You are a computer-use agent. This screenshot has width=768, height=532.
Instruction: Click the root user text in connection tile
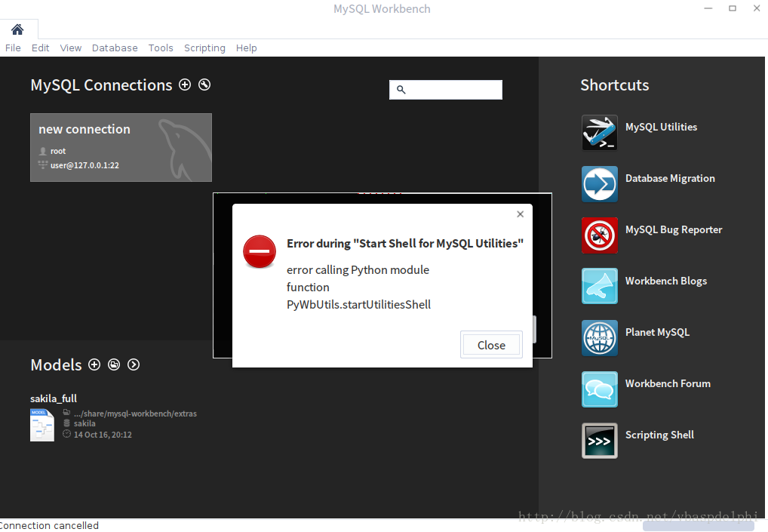pos(58,152)
